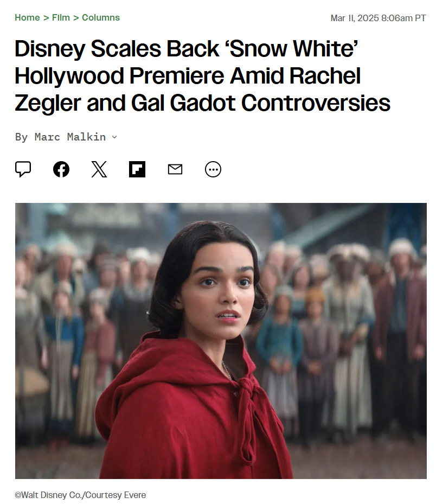Click the separator after Home breadcrumb
The image size is (436, 504).
point(46,18)
